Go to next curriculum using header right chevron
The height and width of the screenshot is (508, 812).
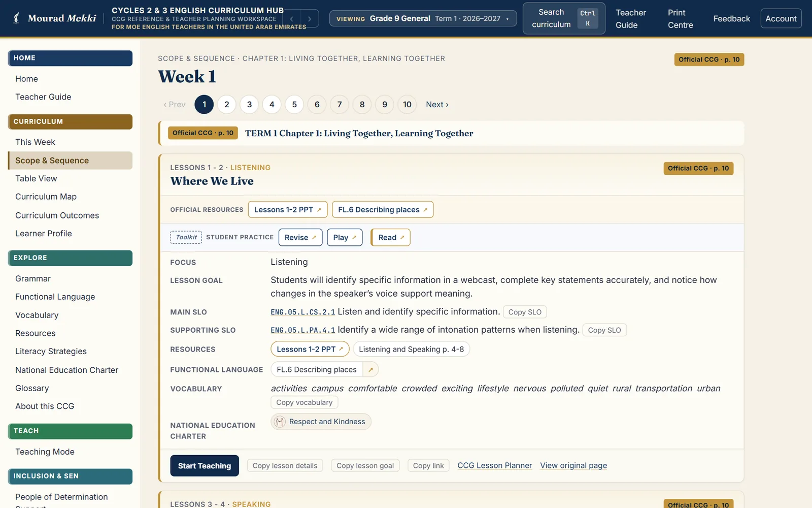coord(310,19)
